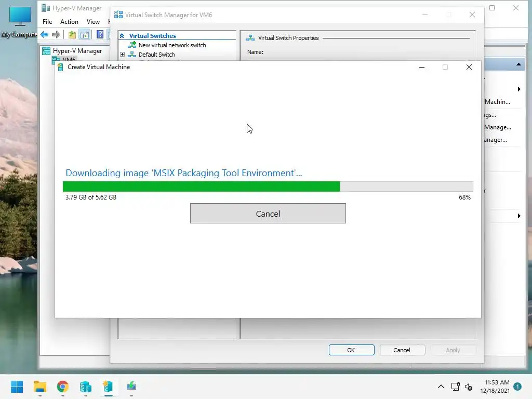Click the Actions entry ending in 'Manage...'

[x=498, y=127]
